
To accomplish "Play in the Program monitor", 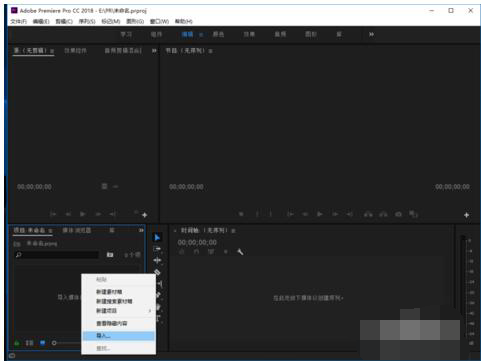I will pos(320,214).
